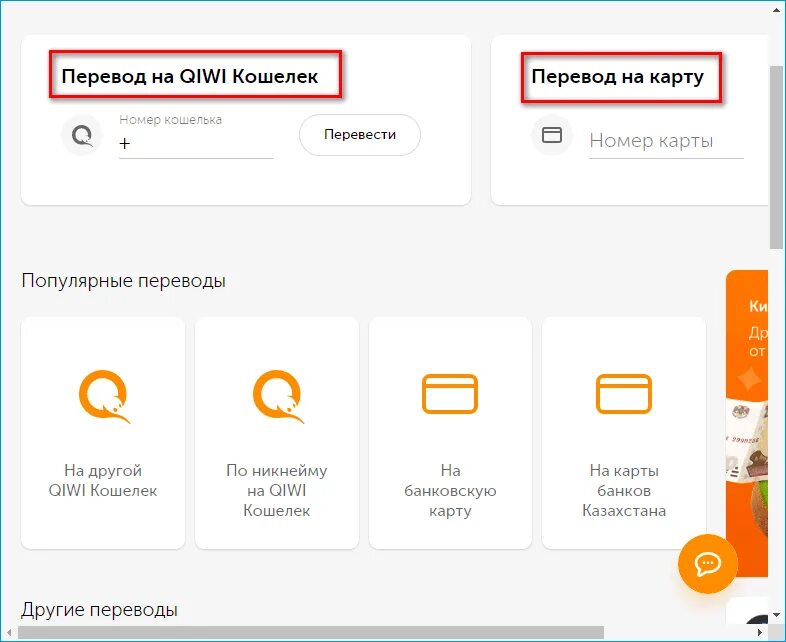The width and height of the screenshot is (786, 642).
Task: Click the Перевод на QIWI Кошелек heading
Action: (x=189, y=76)
